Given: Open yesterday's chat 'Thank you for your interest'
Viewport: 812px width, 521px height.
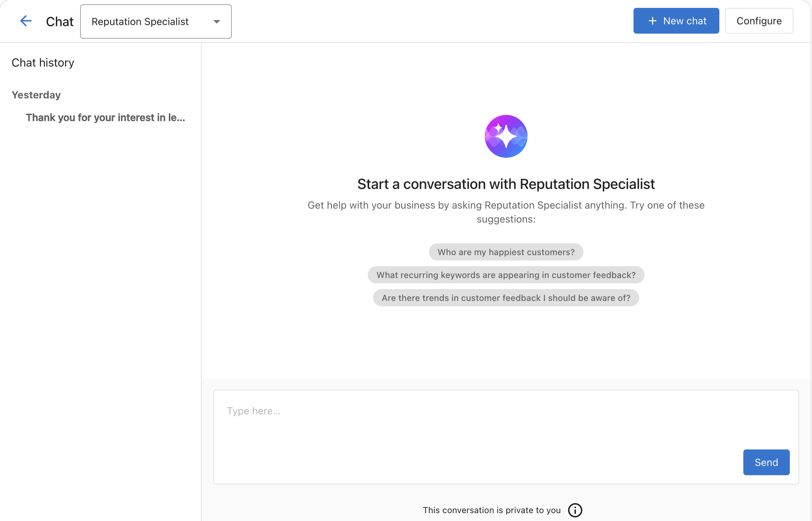Looking at the screenshot, I should [x=105, y=117].
